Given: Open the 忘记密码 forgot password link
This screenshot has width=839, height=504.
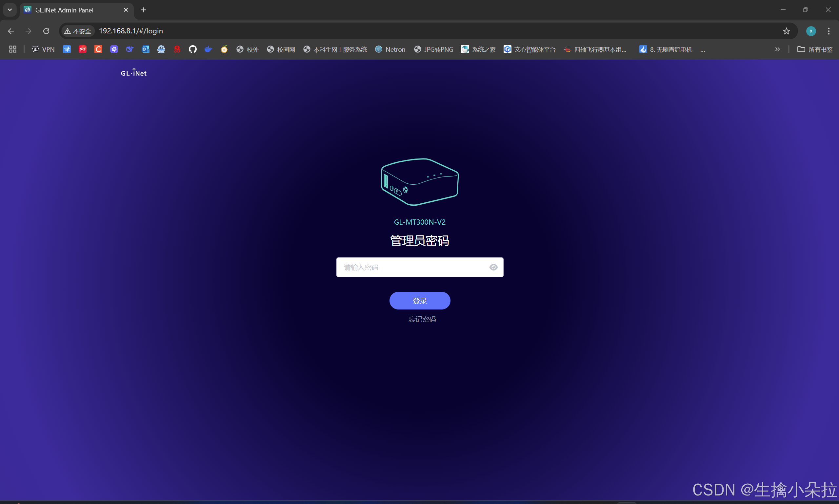Looking at the screenshot, I should (x=422, y=319).
